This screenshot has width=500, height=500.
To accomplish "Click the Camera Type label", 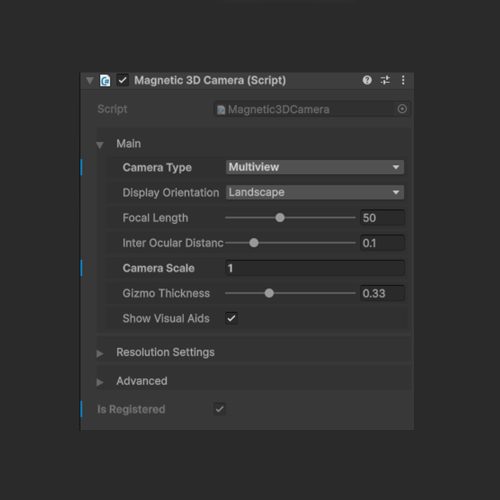I will (x=157, y=168).
